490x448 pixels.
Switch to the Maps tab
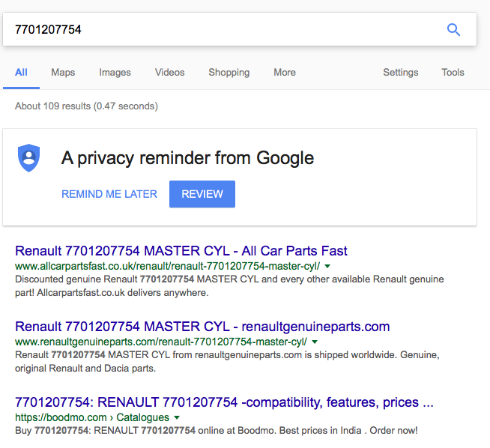pos(63,73)
